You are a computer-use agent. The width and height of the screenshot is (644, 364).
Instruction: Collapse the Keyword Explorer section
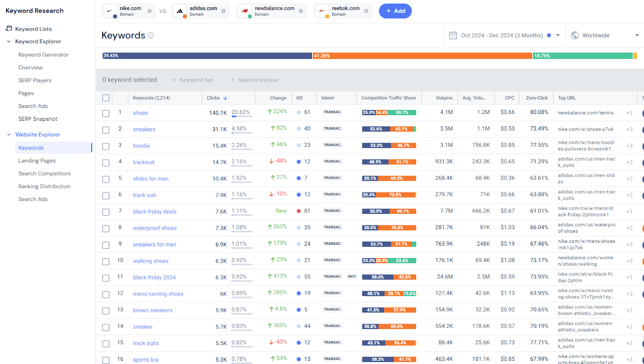pos(8,41)
